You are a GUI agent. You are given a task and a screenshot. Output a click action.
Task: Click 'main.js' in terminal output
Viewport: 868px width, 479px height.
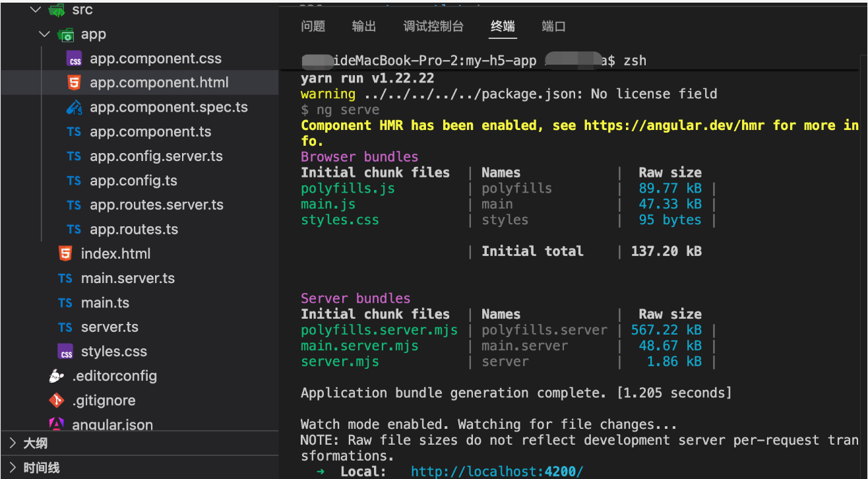click(328, 204)
